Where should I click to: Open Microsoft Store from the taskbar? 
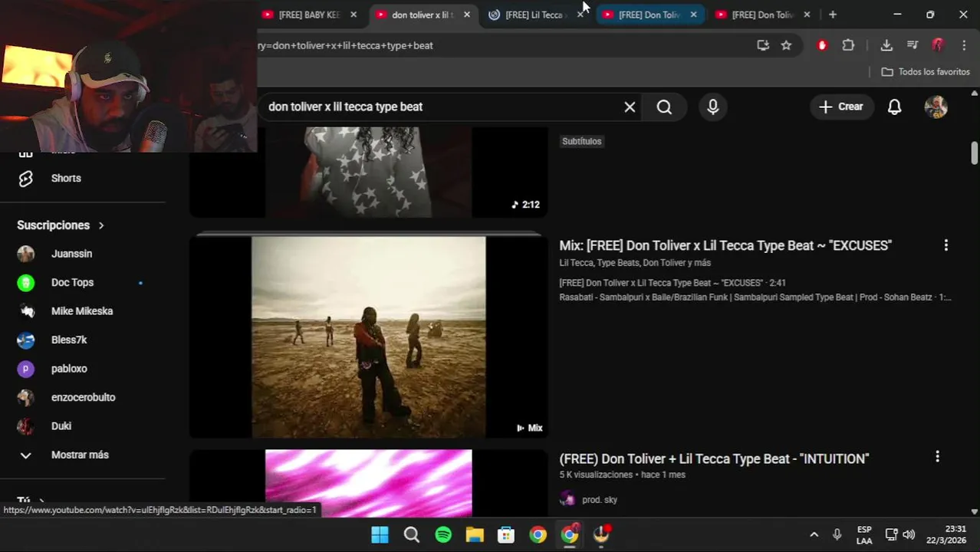pos(506,534)
